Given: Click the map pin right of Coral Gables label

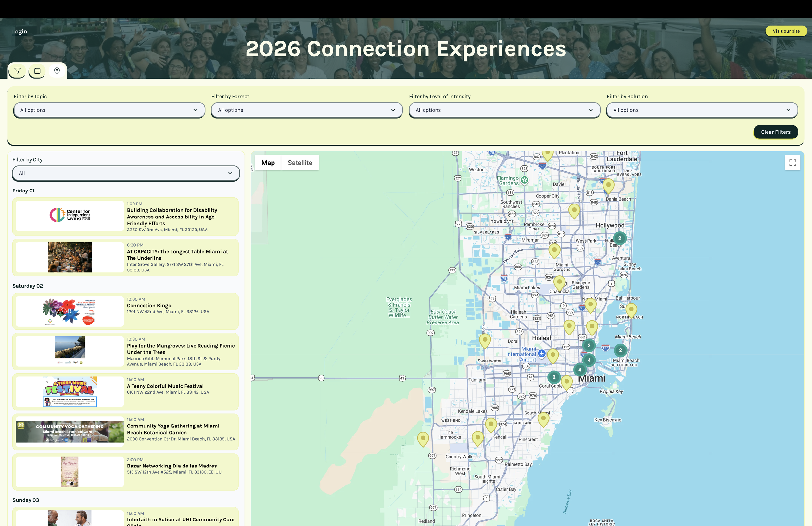Looking at the screenshot, I should pyautogui.click(x=567, y=383).
